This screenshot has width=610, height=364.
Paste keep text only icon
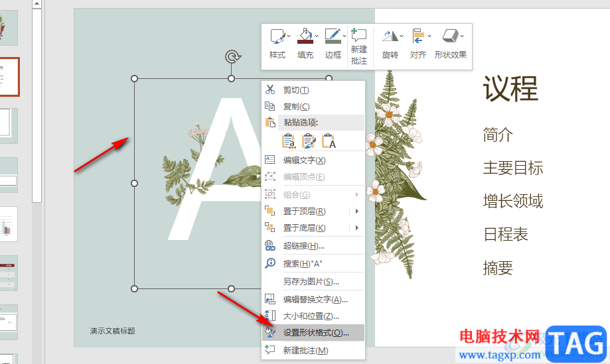pyautogui.click(x=329, y=141)
